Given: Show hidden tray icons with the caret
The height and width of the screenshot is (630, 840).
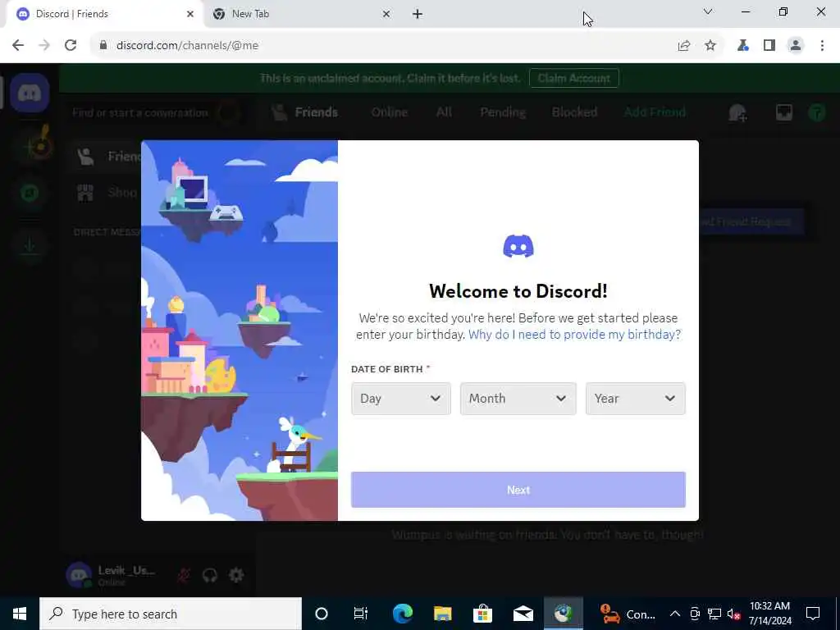Looking at the screenshot, I should pyautogui.click(x=675, y=614).
